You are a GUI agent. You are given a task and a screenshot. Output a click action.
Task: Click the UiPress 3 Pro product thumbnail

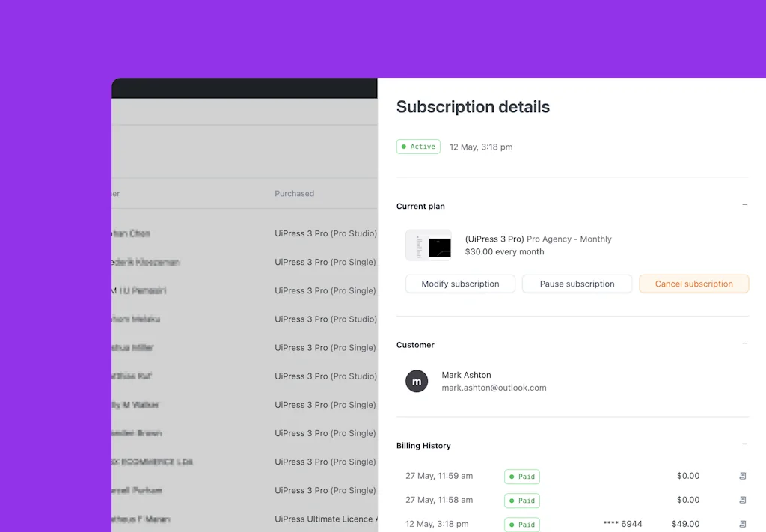[x=429, y=245]
